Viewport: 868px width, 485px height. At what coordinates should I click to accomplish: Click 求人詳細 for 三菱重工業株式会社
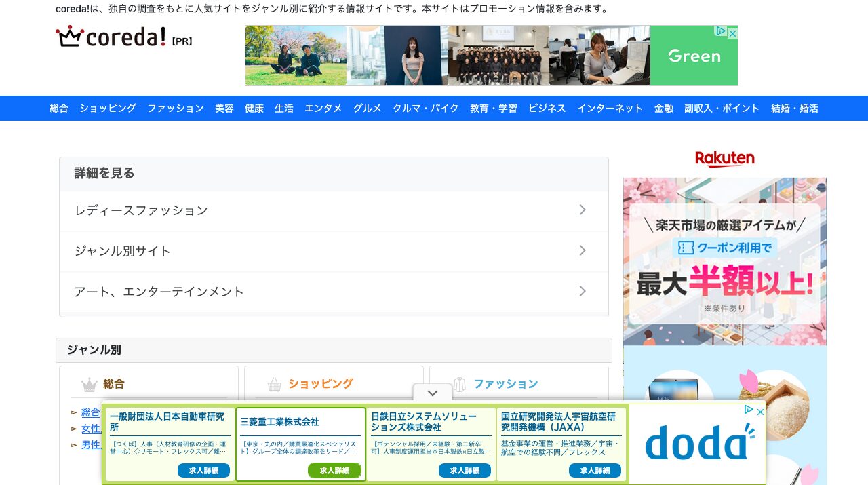pos(335,470)
